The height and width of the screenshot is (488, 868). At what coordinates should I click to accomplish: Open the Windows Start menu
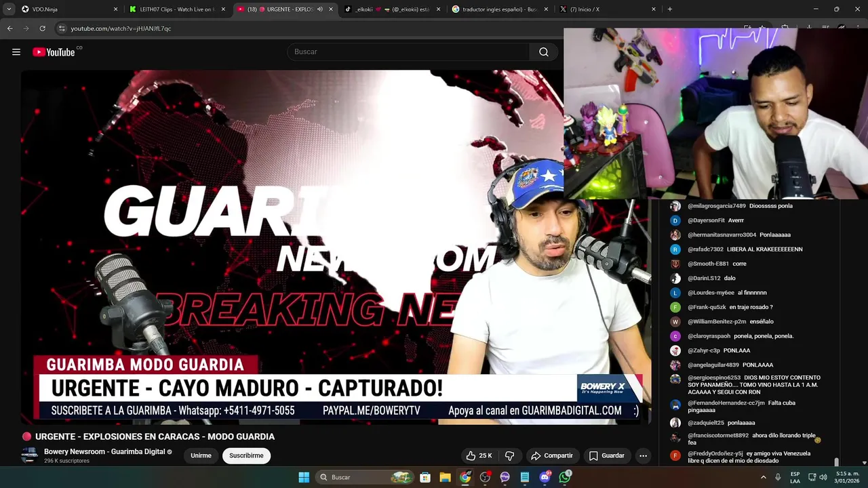304,477
